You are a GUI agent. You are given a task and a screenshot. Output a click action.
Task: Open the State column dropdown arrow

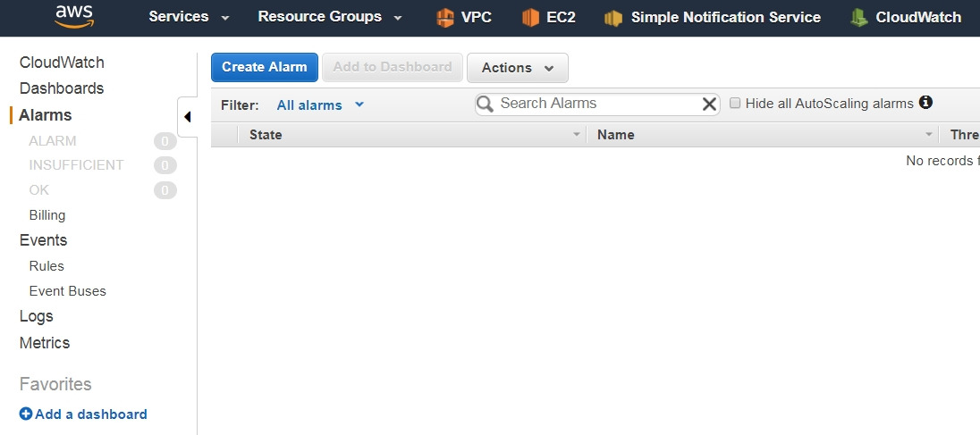(576, 135)
